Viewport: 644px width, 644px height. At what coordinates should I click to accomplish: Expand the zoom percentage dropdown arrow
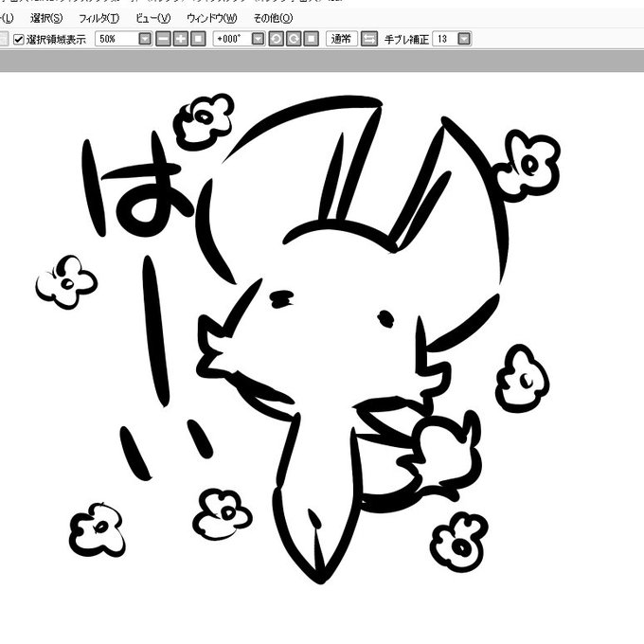click(x=145, y=39)
